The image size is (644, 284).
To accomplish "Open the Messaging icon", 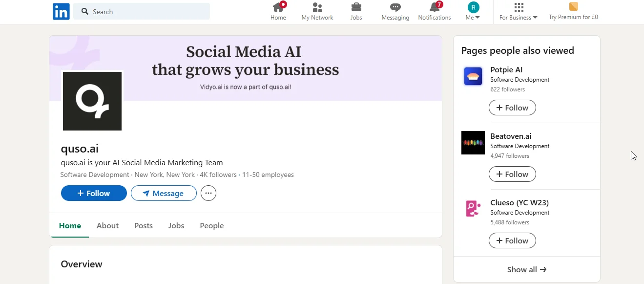I will point(395,11).
